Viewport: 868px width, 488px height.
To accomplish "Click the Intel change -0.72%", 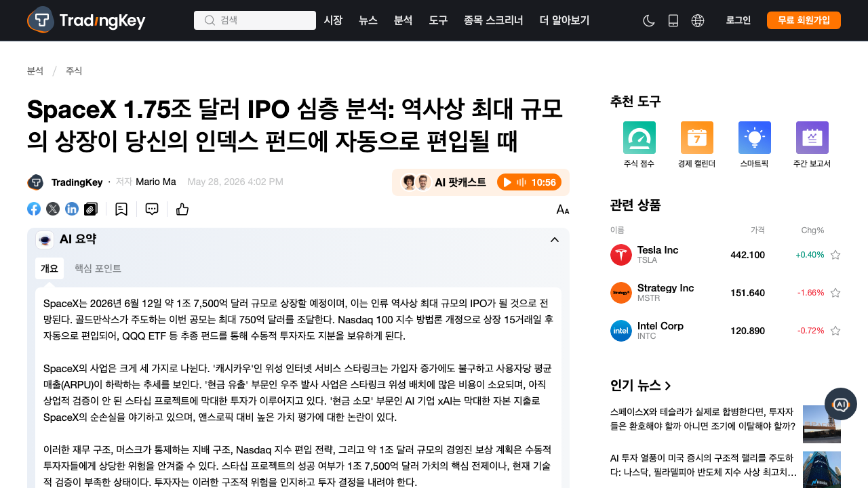I will coord(810,331).
